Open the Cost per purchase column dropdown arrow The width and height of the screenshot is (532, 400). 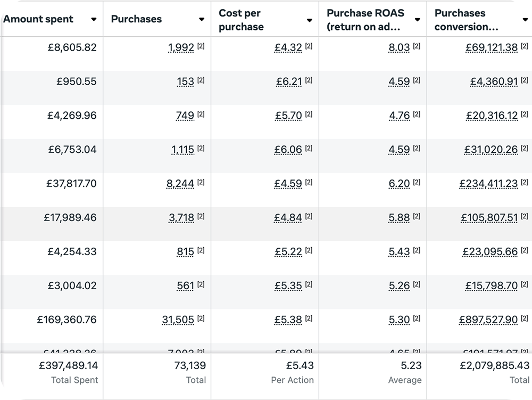click(x=310, y=20)
